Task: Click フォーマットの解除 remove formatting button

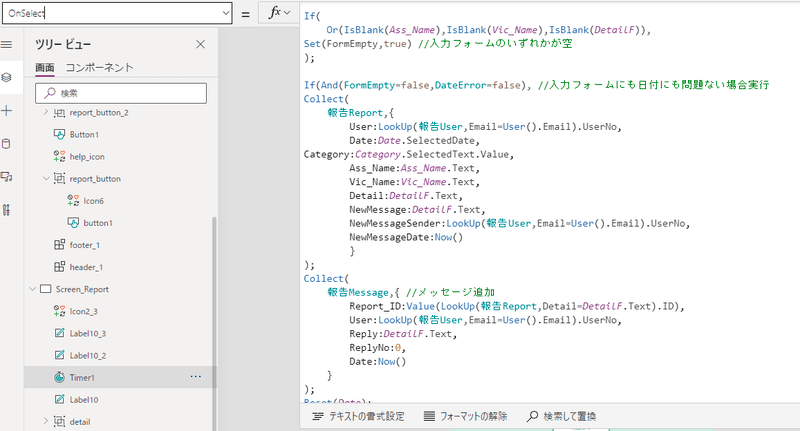Action: point(465,416)
